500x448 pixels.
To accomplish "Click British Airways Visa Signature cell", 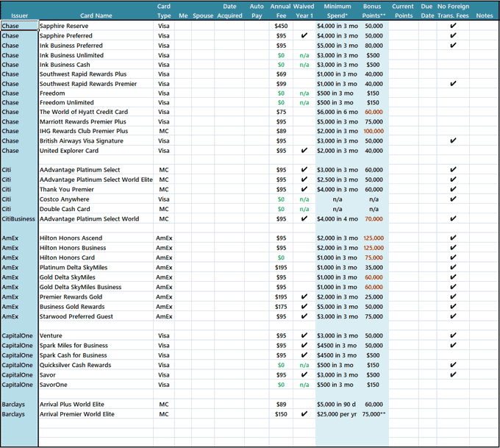I will [96, 141].
